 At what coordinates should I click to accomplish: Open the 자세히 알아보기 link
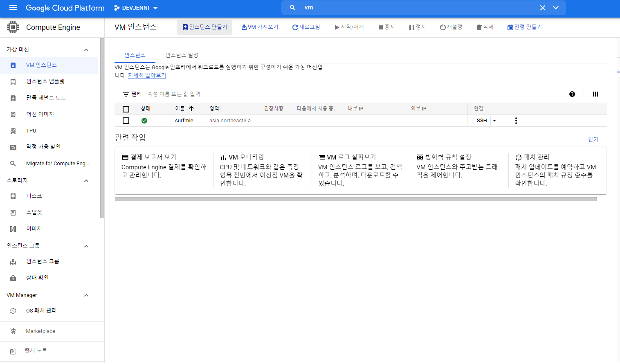click(147, 75)
